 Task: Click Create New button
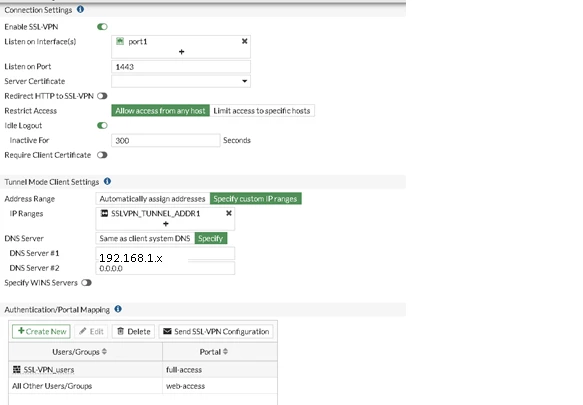coord(41,331)
